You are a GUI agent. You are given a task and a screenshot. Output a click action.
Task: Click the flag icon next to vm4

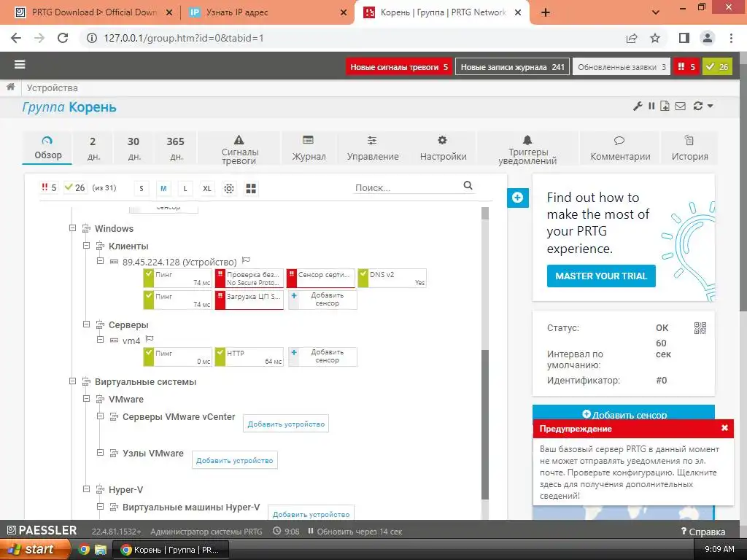[x=150, y=339]
